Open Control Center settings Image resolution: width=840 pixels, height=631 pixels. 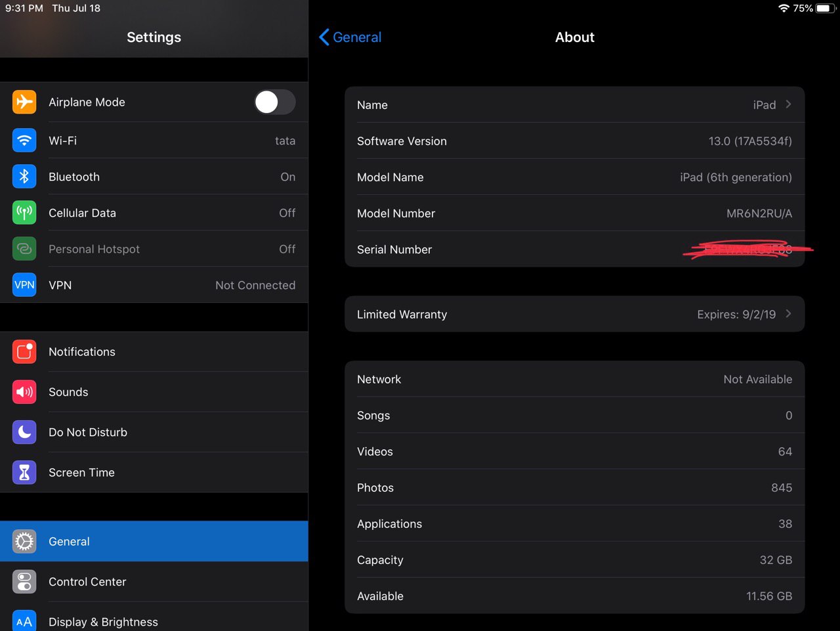coord(154,582)
